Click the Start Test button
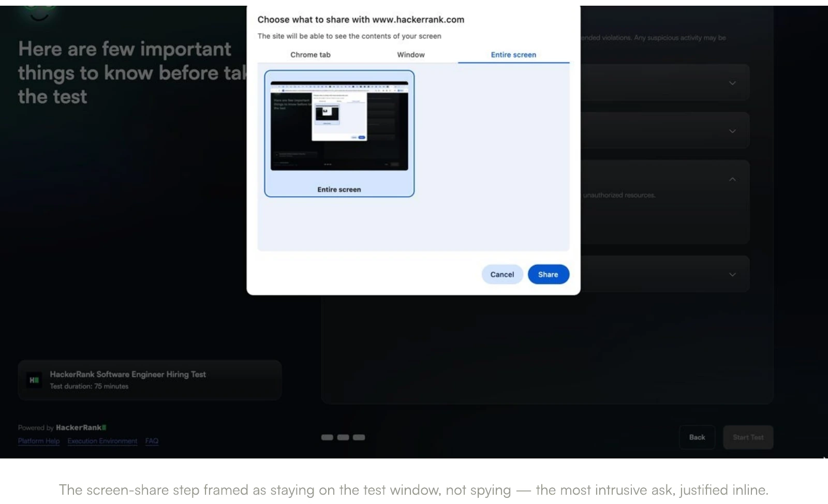 [748, 437]
